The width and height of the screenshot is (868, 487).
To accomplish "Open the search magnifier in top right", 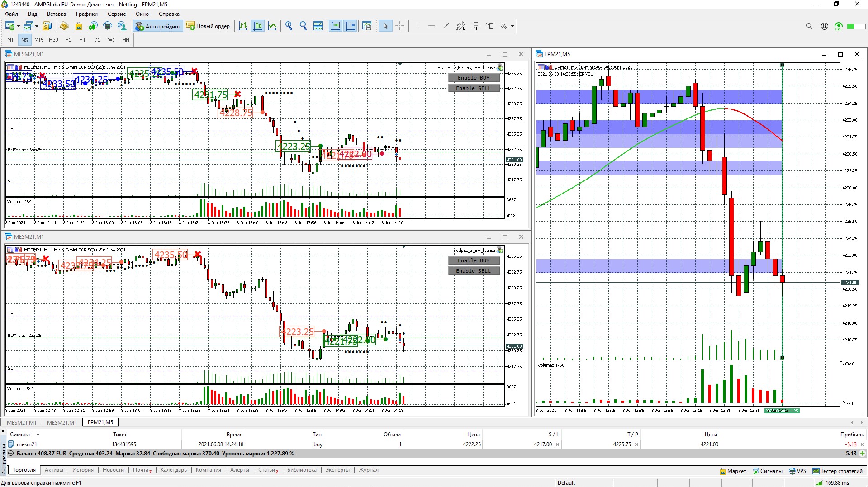I will tap(809, 26).
